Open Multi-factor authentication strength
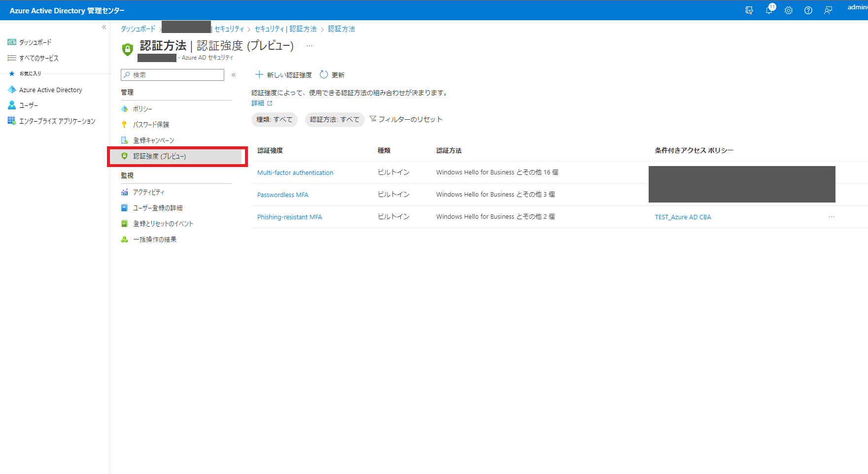The image size is (868, 474). coord(295,173)
